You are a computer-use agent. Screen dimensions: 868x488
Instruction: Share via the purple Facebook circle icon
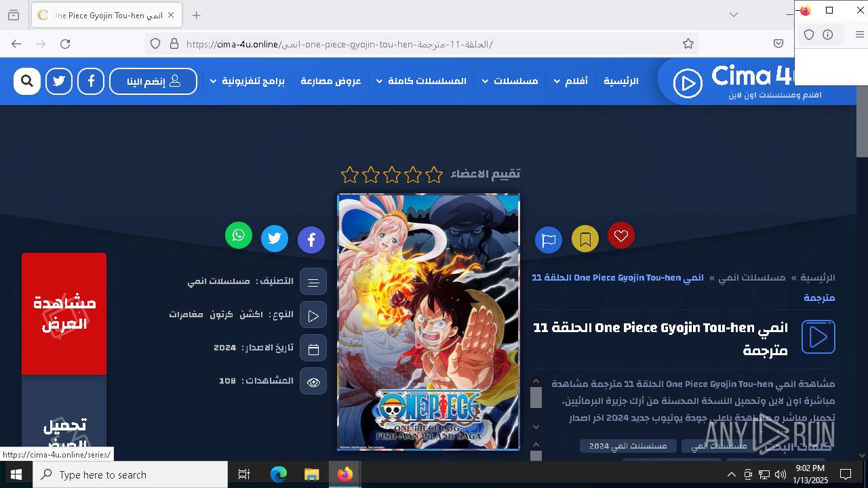(x=311, y=240)
